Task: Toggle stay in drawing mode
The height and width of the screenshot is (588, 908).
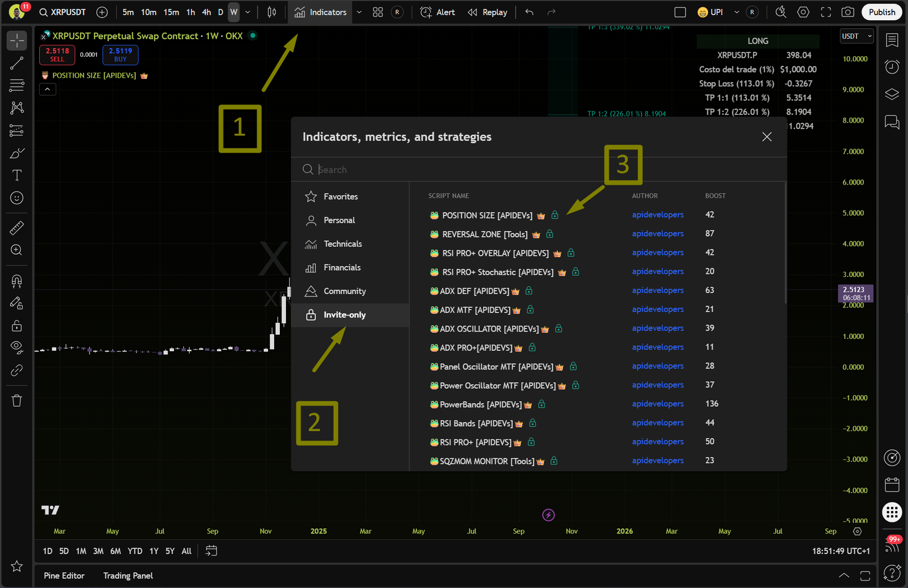Action: 17,303
